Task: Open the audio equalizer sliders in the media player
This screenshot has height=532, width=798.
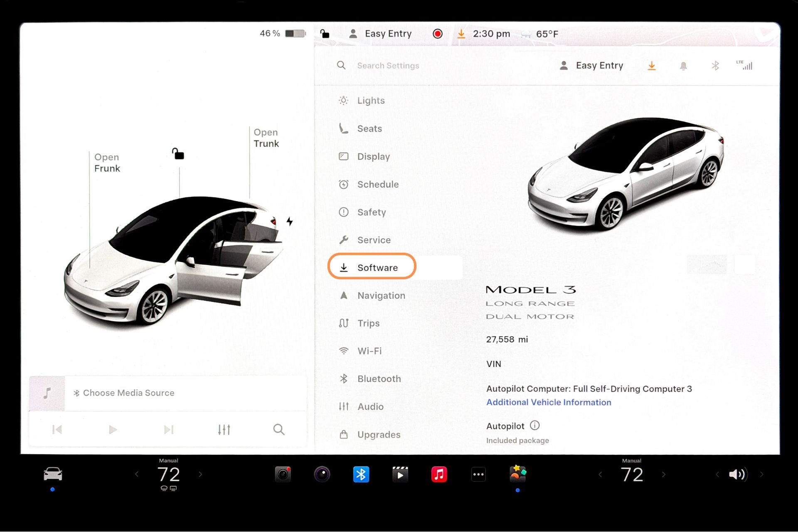Action: (x=224, y=429)
